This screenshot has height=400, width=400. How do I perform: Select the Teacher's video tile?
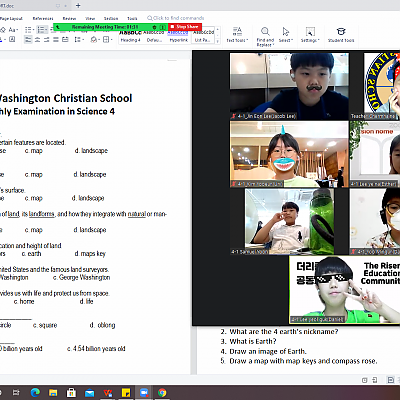(375, 86)
